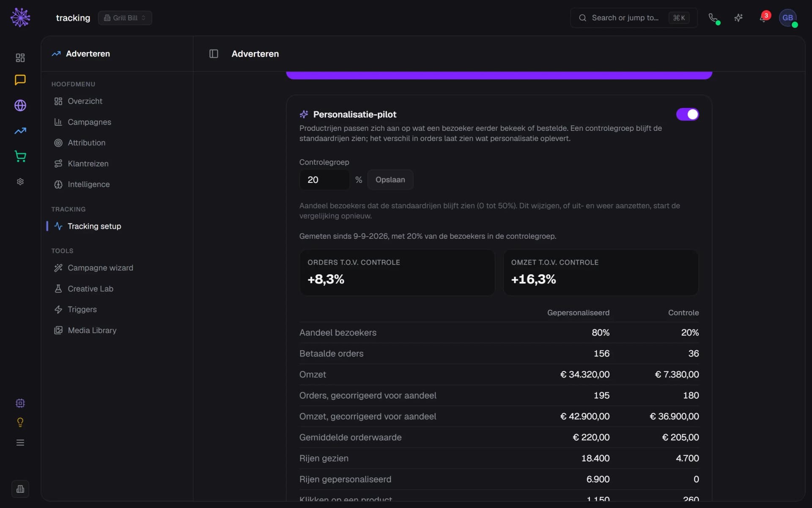Click the Rijen gezien 18.400 value
812x508 pixels.
pyautogui.click(x=595, y=458)
